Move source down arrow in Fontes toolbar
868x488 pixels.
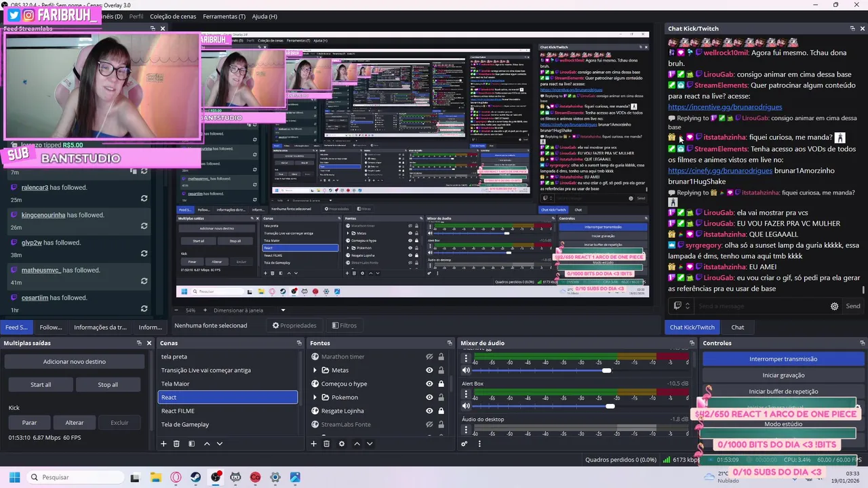point(370,444)
